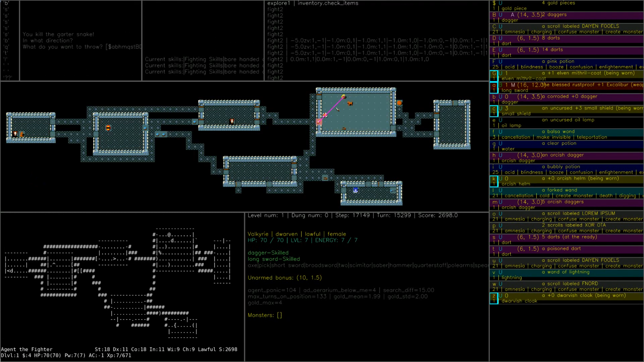Click the 'a pink potion' inventory row
Image resolution: width=644 pixels, height=362 pixels.
click(567, 64)
